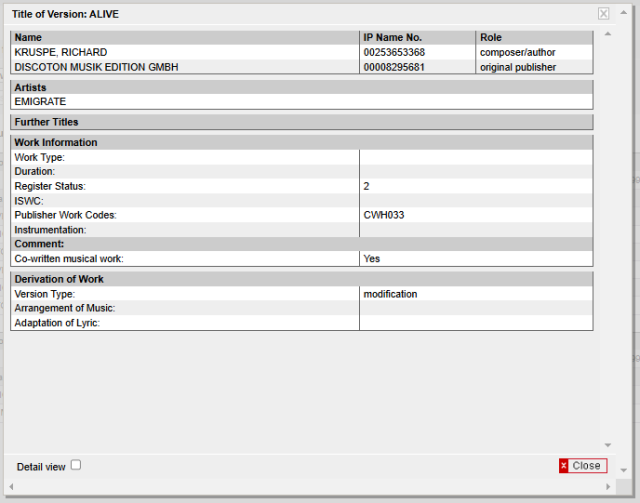Select the KRUSPE, RICHARD name entry
Screen dimensions: 640x503
click(x=61, y=52)
